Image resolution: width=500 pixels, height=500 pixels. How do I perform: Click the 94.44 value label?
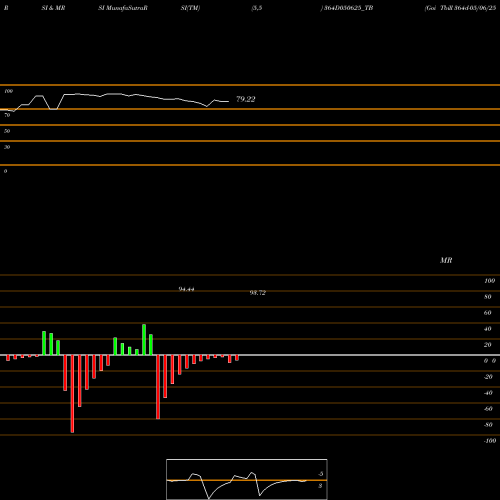(x=186, y=289)
